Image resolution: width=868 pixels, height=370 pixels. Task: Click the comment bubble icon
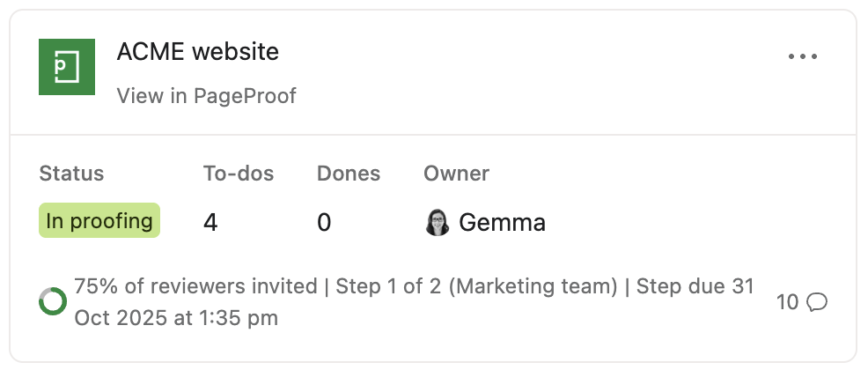tap(817, 302)
